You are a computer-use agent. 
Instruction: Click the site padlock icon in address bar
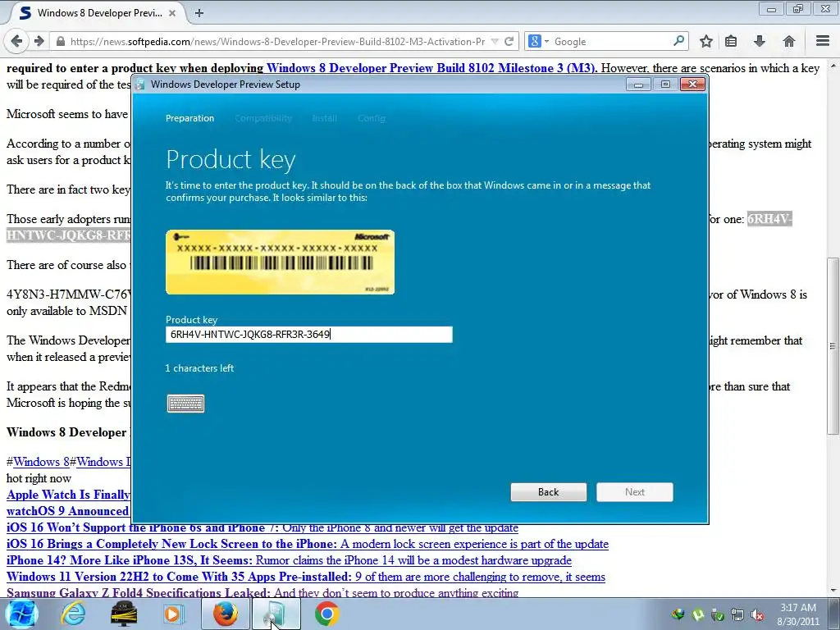point(61,41)
